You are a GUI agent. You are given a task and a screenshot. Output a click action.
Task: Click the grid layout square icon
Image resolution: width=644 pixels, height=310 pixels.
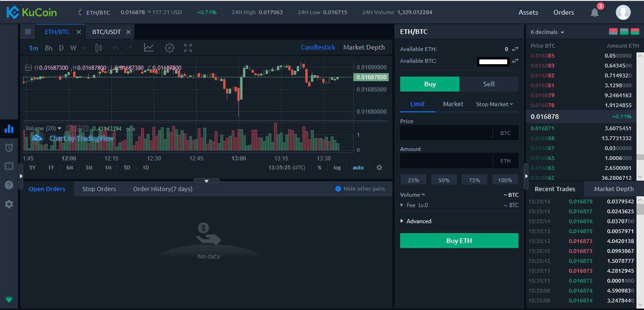tap(27, 32)
